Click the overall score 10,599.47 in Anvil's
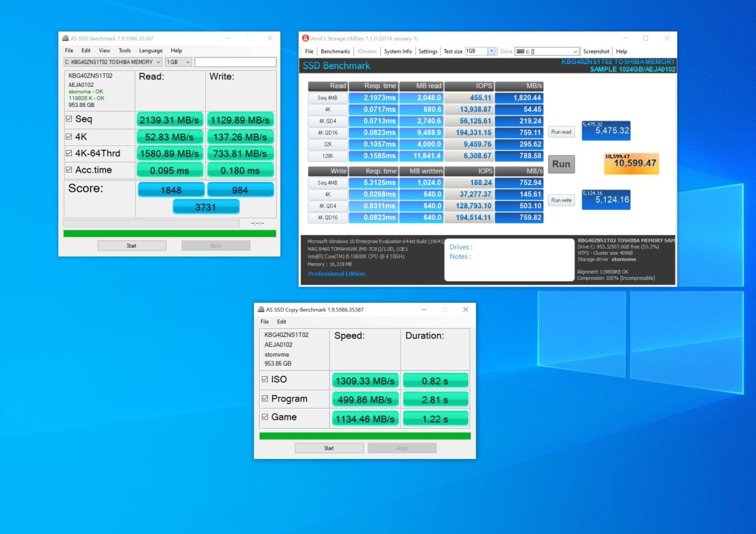Viewport: 756px width, 534px height. point(632,163)
